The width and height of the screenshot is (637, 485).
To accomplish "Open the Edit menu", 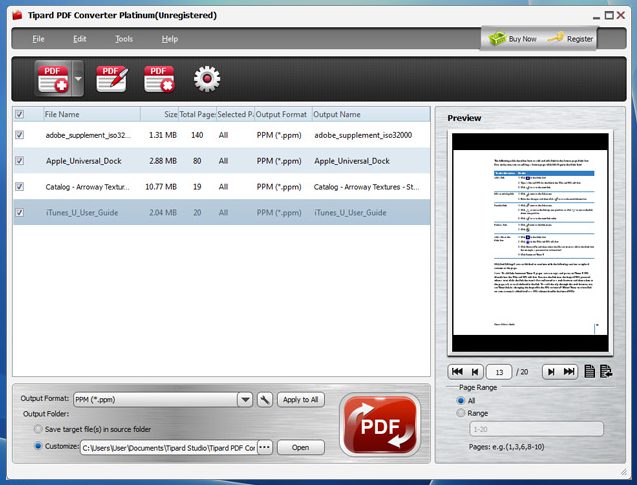I will [x=80, y=39].
